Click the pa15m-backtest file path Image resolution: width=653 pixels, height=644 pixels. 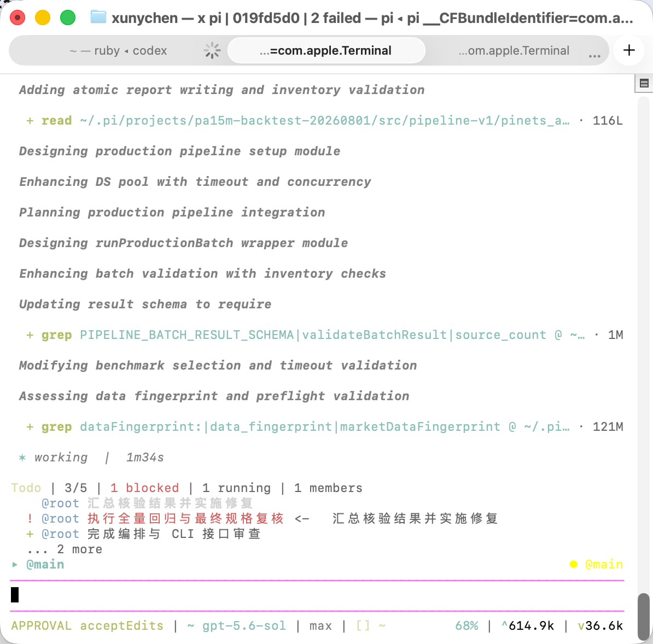coord(324,120)
